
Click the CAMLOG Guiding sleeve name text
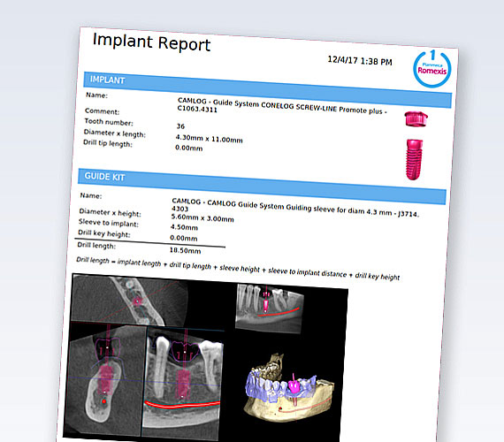(295, 208)
